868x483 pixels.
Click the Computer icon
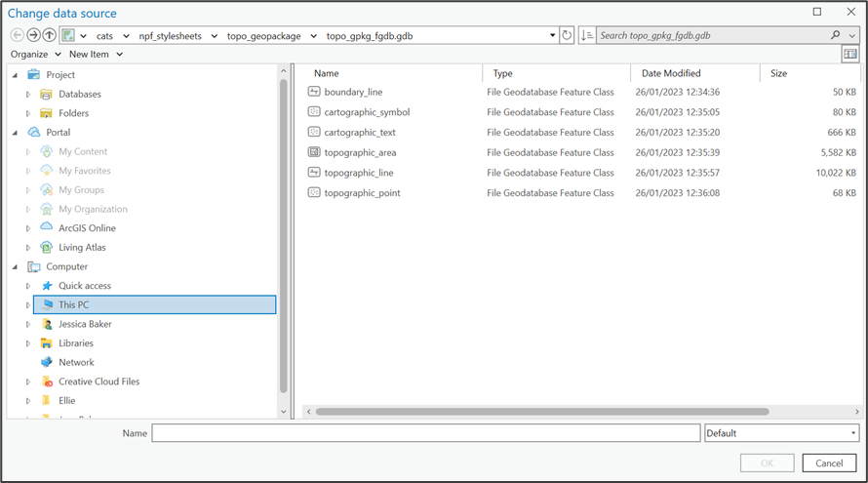[x=34, y=266]
